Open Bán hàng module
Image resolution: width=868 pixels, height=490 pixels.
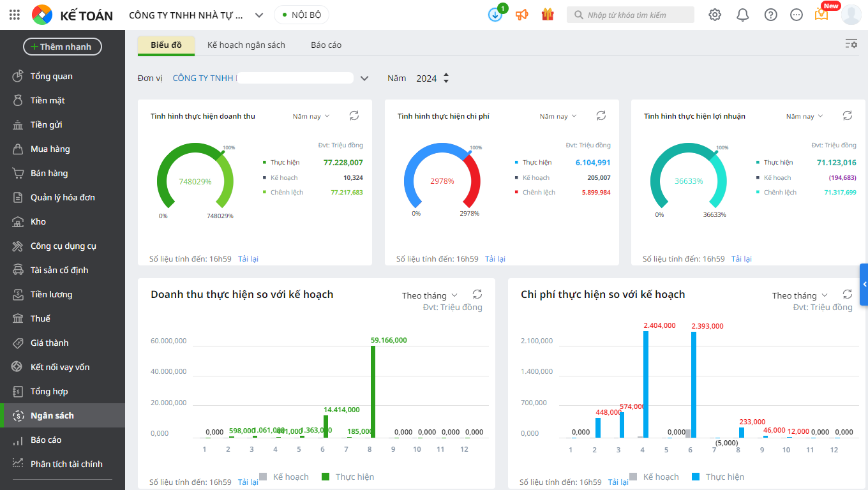[63, 174]
